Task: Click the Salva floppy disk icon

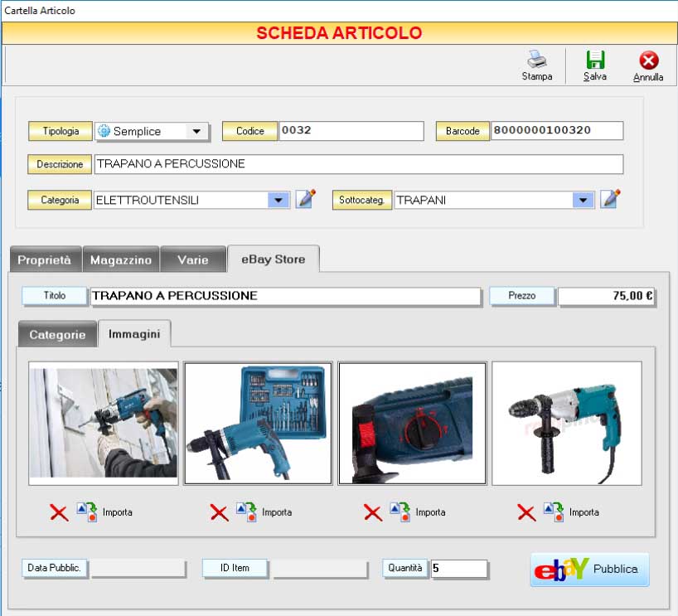Action: (x=594, y=61)
